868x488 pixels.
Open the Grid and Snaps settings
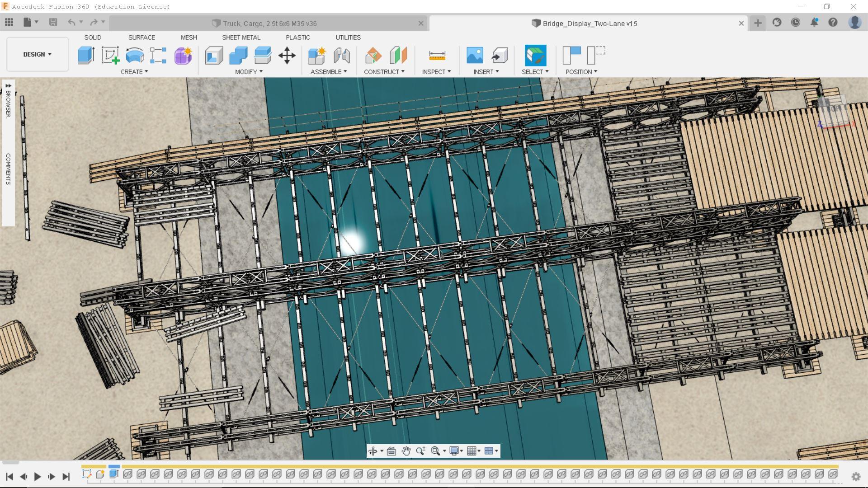click(x=473, y=451)
